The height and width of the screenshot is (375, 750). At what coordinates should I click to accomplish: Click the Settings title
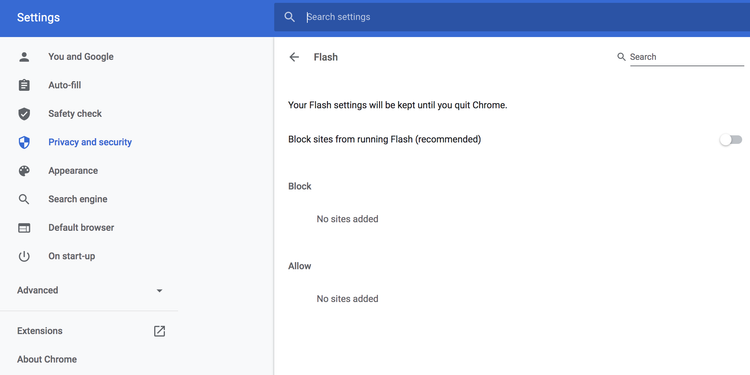point(38,18)
